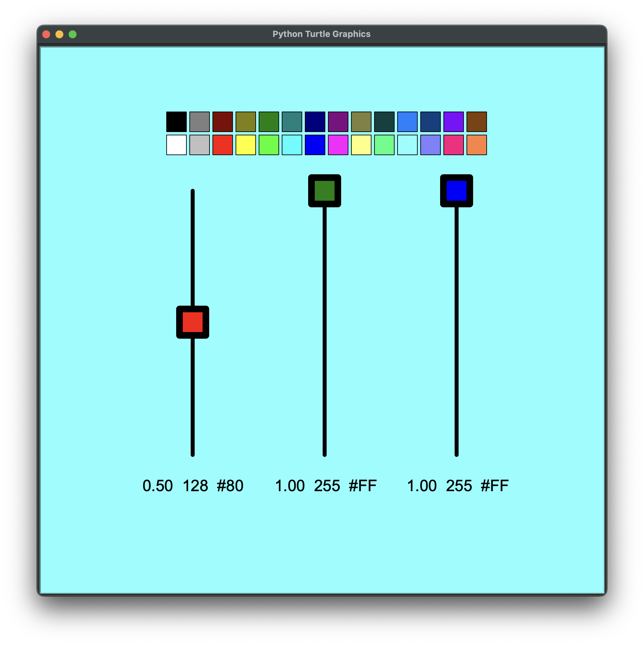Choose the hot pink swatch

[x=453, y=145]
